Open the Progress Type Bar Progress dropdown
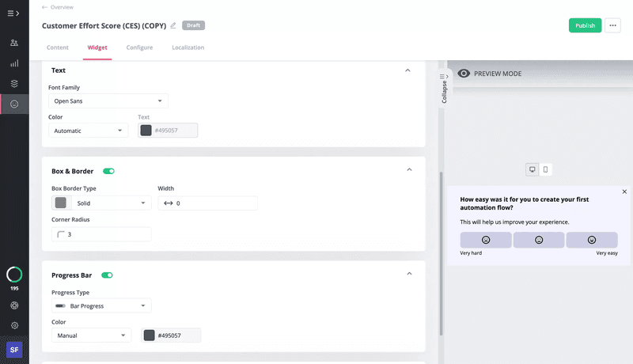Screen dimensions: 633x364 point(101,305)
